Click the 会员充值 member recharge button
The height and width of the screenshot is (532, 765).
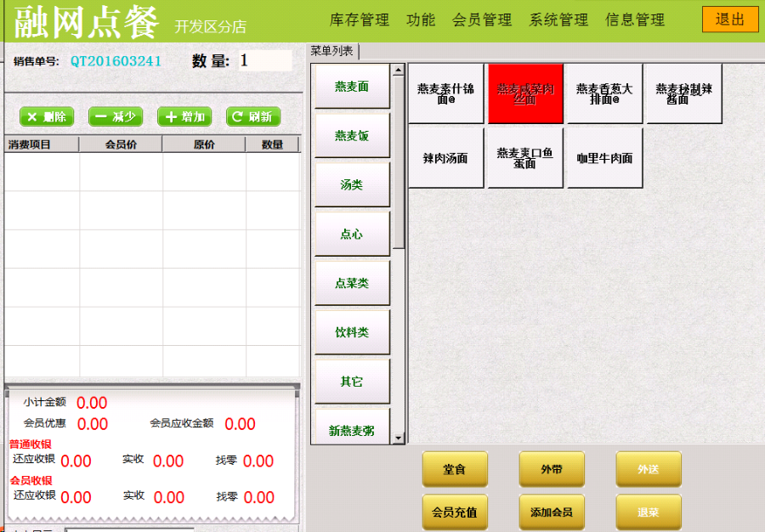[x=455, y=512]
